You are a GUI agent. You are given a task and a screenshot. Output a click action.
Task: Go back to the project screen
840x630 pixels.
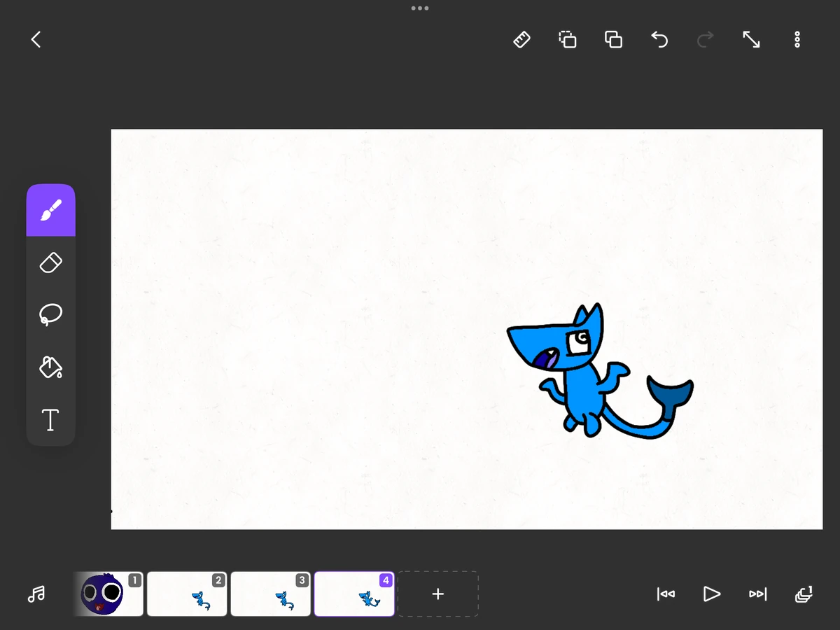[x=36, y=39]
